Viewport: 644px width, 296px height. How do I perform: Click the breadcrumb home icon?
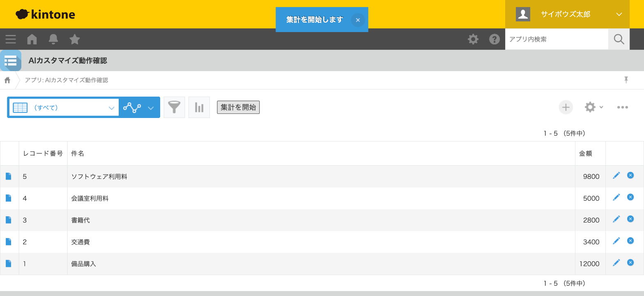click(x=7, y=80)
